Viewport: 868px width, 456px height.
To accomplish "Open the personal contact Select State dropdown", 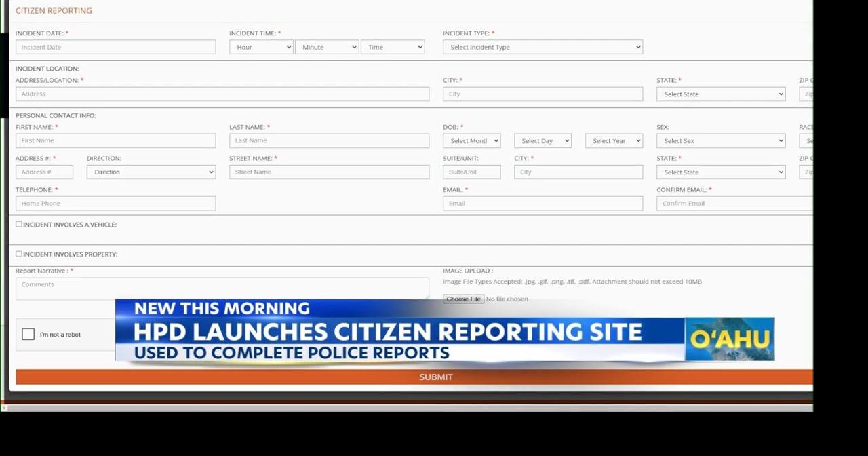I will 721,172.
